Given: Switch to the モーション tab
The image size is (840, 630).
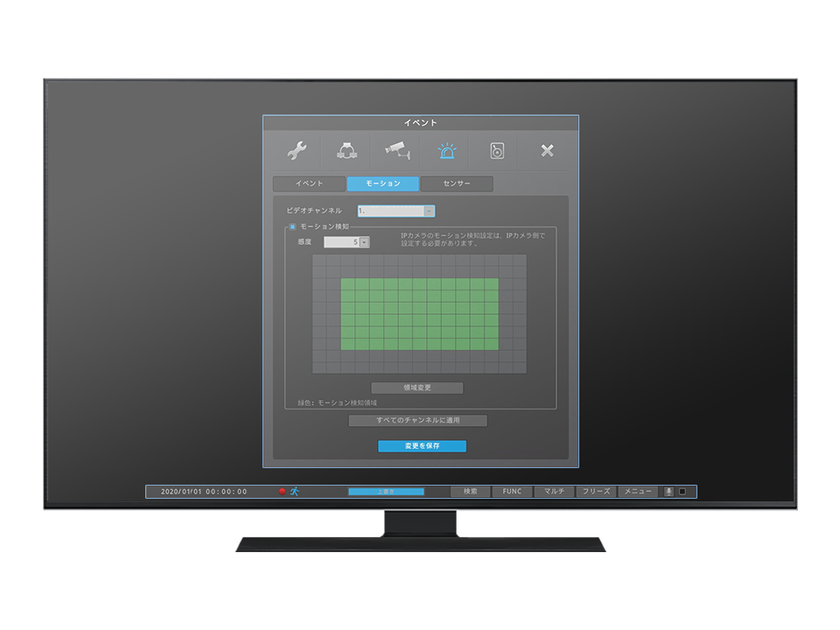Looking at the screenshot, I should pyautogui.click(x=383, y=184).
